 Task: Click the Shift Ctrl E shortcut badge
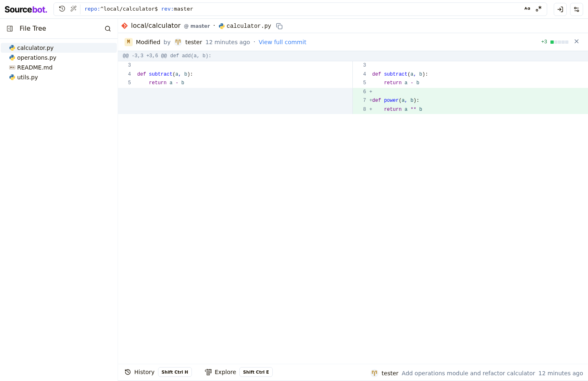click(x=256, y=372)
